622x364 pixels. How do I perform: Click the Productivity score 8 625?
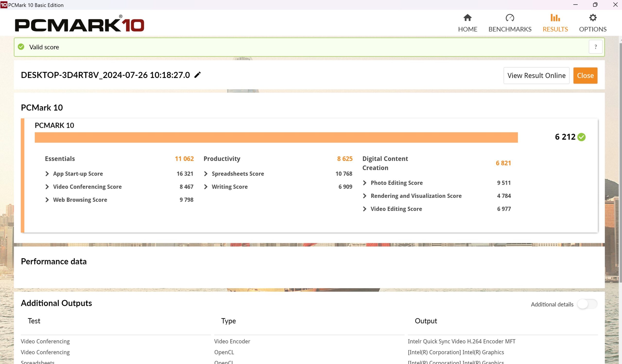[x=345, y=159]
